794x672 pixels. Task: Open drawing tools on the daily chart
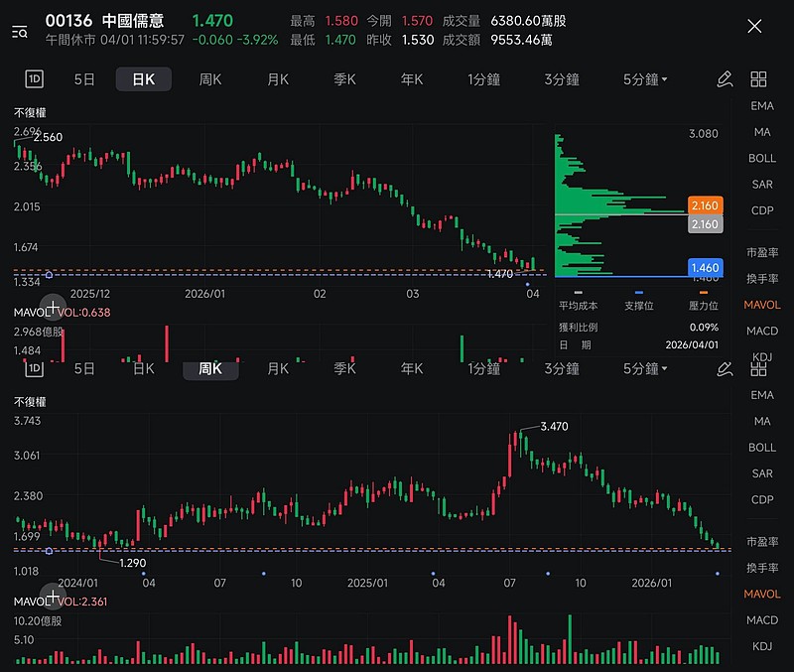(725, 78)
